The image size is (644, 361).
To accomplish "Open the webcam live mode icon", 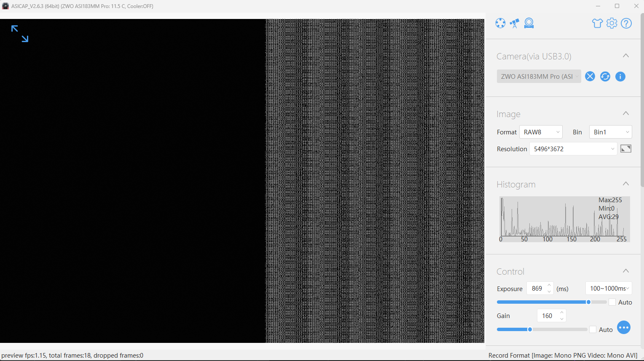I will pos(529,23).
